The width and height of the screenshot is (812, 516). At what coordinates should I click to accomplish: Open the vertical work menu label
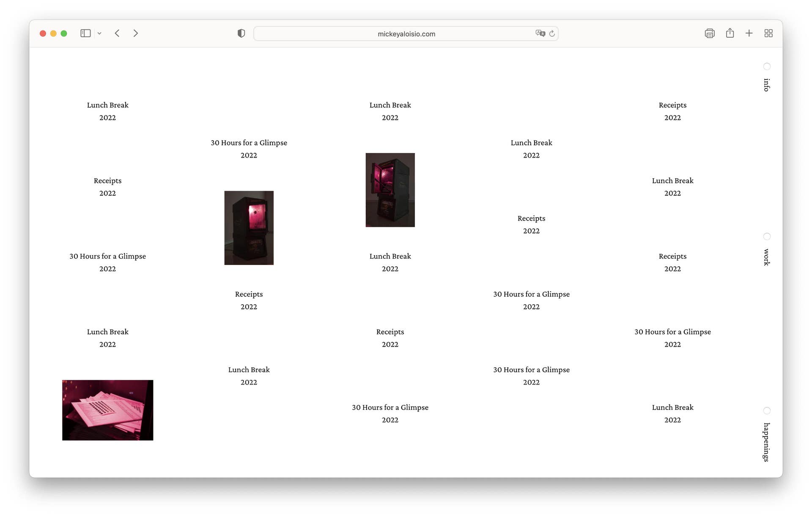[766, 257]
